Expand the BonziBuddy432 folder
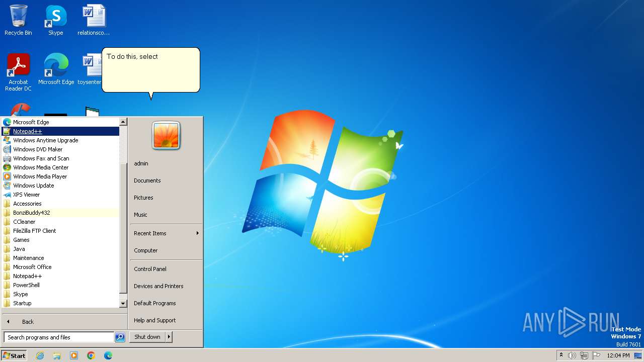This screenshot has height=362, width=644. pos(60,213)
